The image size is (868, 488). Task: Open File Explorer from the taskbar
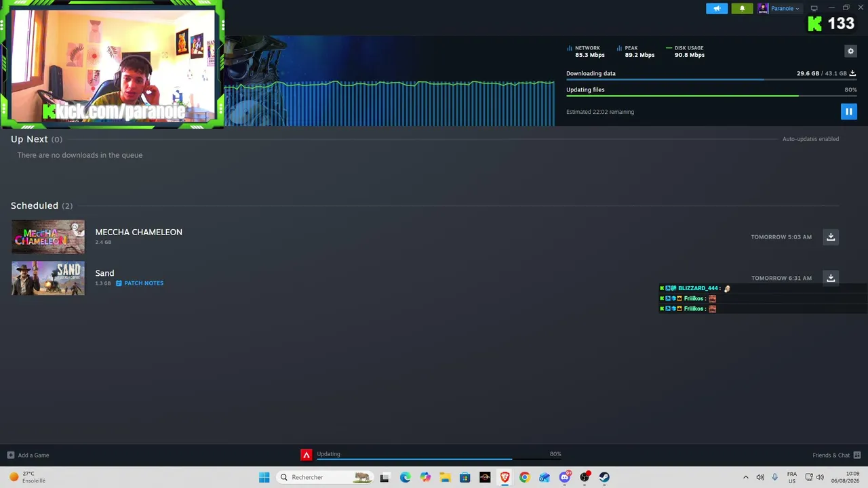pos(445,477)
